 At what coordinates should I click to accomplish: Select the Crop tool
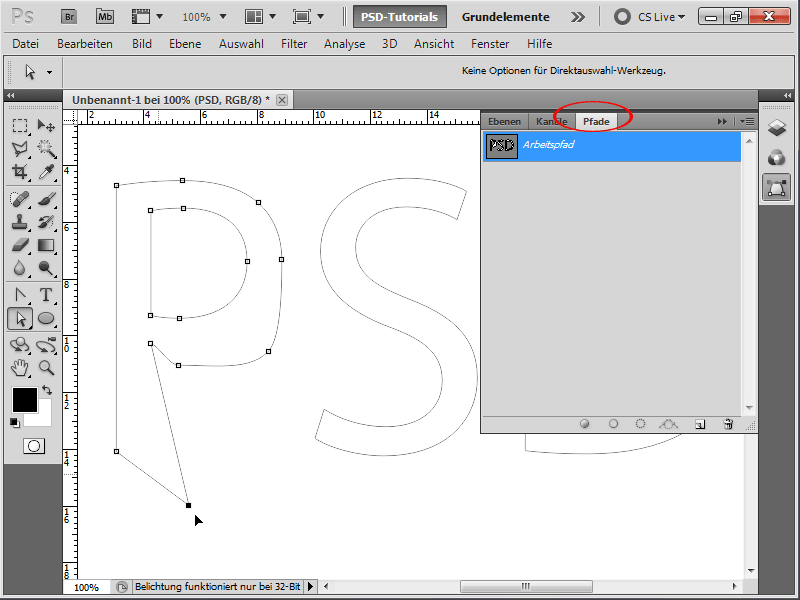click(20, 172)
